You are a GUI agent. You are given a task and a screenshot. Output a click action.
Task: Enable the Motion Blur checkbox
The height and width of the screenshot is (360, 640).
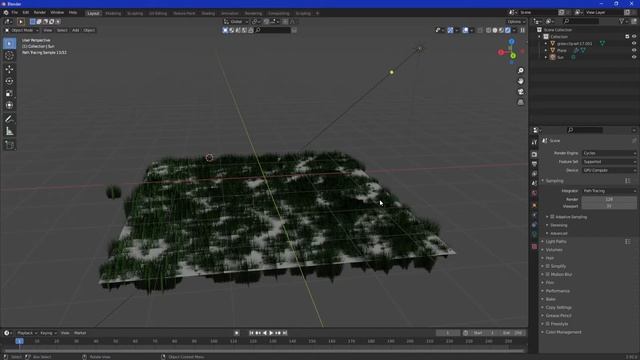click(548, 274)
